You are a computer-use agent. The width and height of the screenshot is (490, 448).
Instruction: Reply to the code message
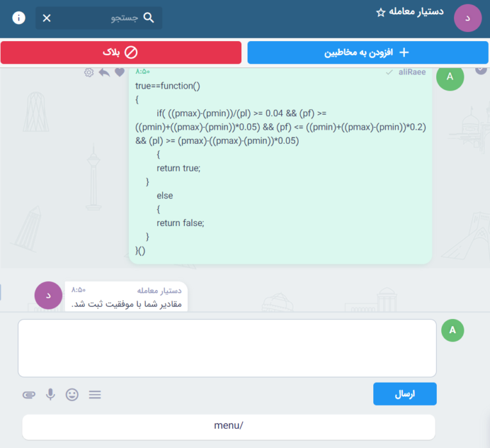(105, 73)
